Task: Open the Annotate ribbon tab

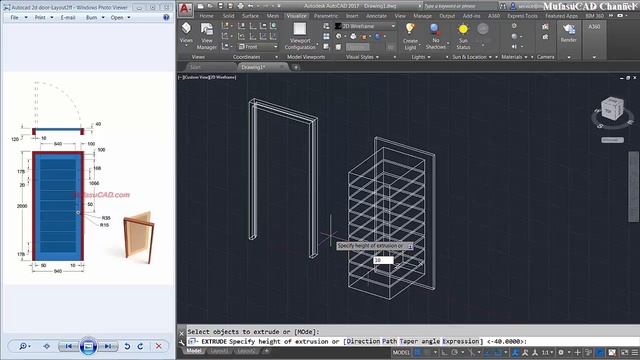Action: coord(376,16)
